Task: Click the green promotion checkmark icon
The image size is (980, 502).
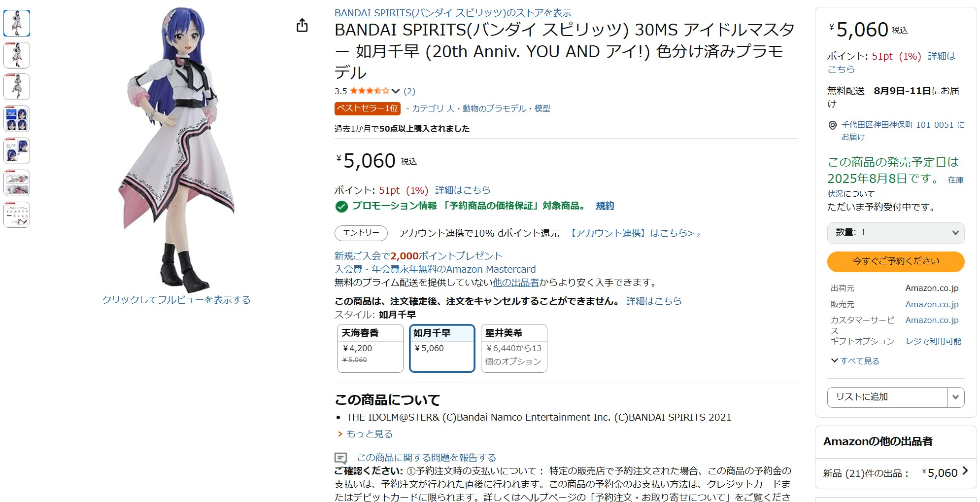Action: (340, 207)
